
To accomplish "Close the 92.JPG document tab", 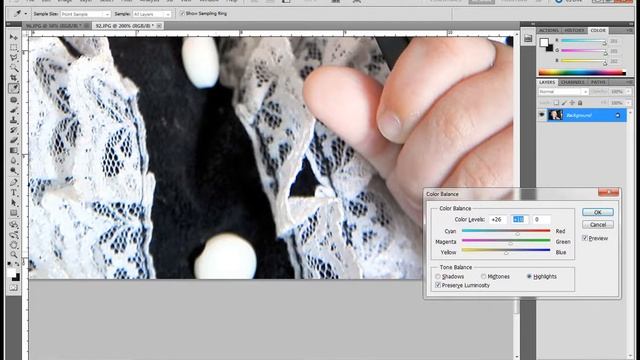I will click(x=159, y=26).
